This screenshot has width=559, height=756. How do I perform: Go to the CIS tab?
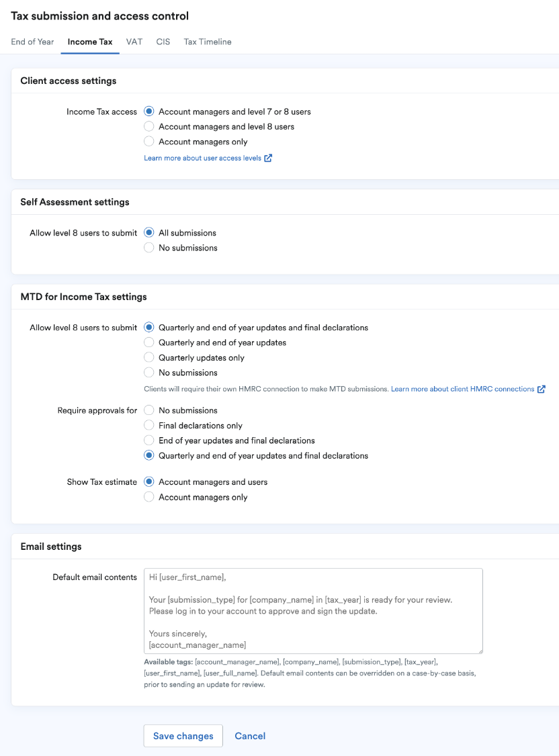(x=163, y=42)
